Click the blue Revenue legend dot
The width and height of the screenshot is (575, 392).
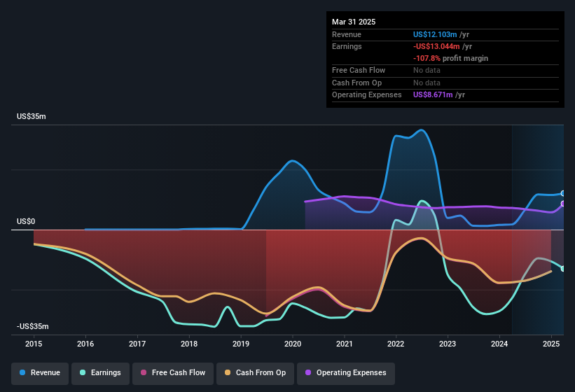[22, 372]
